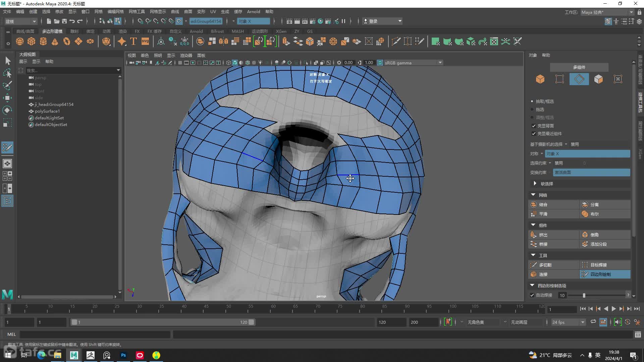Select the polygon cone shelf icon
The height and width of the screenshot is (362, 644).
(55, 41)
